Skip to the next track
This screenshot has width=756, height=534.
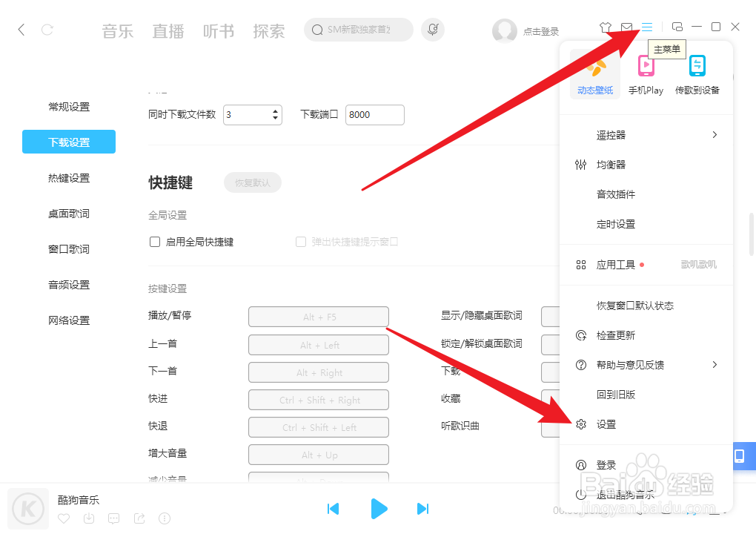pos(422,509)
